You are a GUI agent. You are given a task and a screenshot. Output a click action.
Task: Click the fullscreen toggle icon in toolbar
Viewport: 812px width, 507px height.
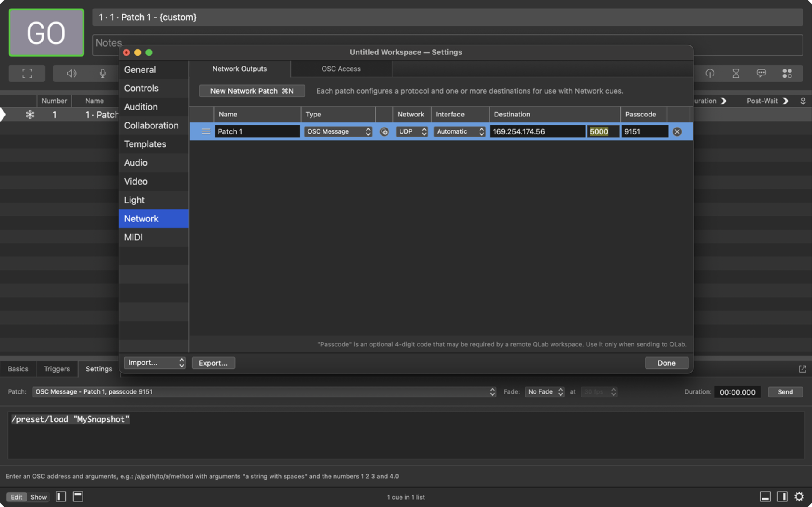click(27, 73)
